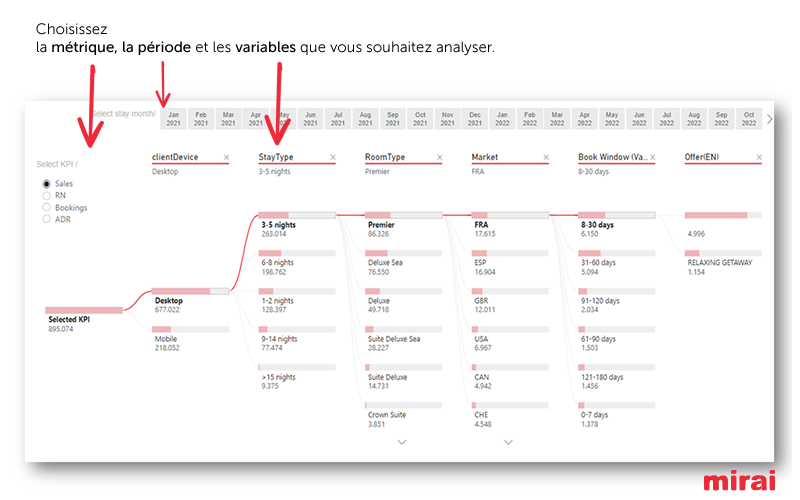
Task: Select the Suite Deluxe Sea room node
Action: 404,329
